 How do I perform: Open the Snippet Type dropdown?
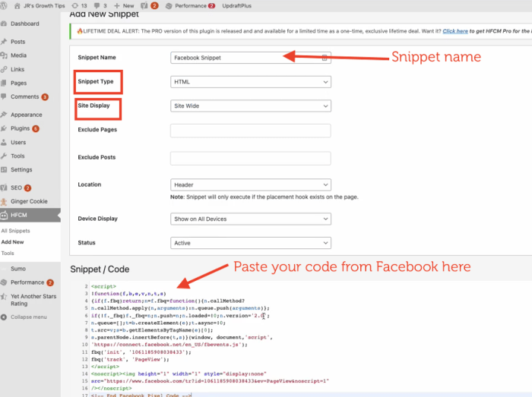click(251, 81)
